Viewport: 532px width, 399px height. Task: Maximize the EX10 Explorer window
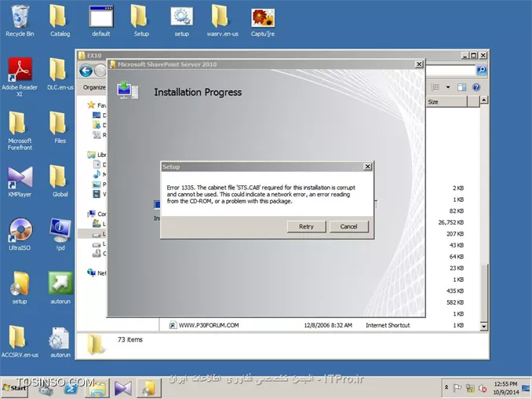point(474,55)
